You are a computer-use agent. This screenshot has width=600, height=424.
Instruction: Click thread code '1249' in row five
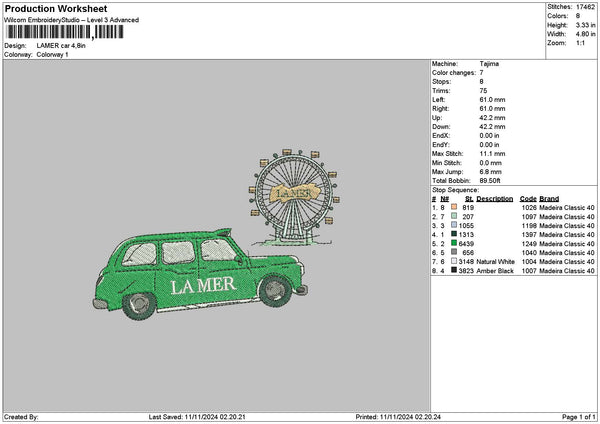click(x=529, y=244)
